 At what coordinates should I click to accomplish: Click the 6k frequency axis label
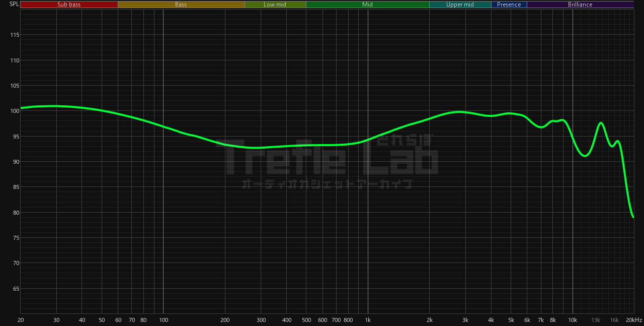(x=527, y=320)
